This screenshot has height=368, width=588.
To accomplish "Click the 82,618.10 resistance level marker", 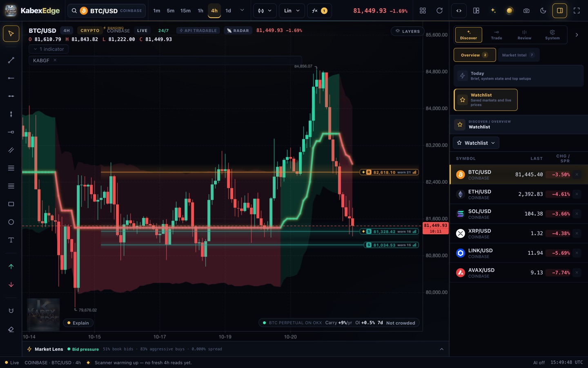I will (389, 172).
